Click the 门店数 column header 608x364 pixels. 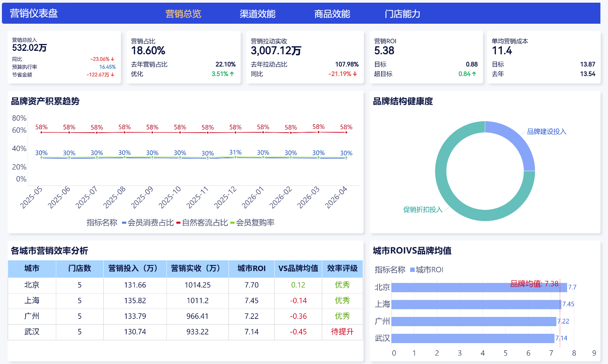click(80, 268)
